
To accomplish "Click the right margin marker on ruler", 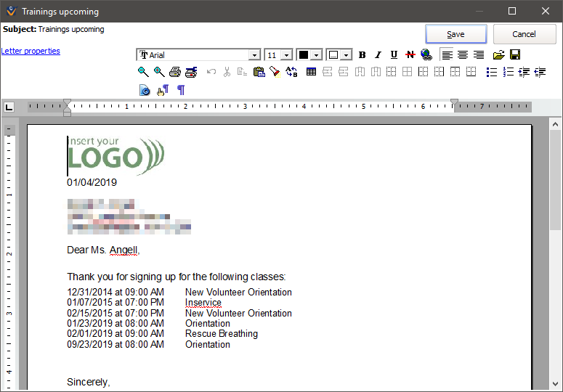I will (x=454, y=102).
